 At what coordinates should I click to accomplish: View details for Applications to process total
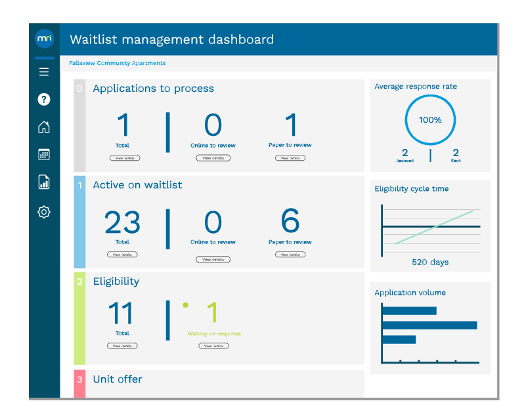coord(124,158)
